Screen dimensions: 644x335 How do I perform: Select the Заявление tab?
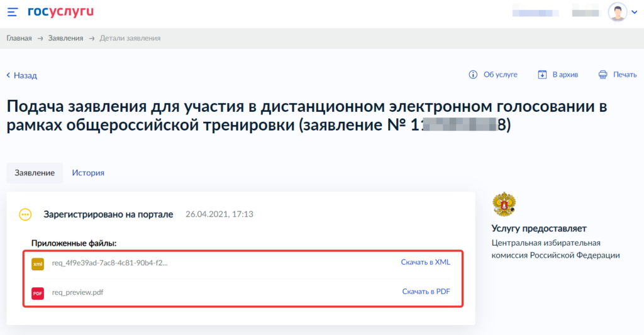35,173
